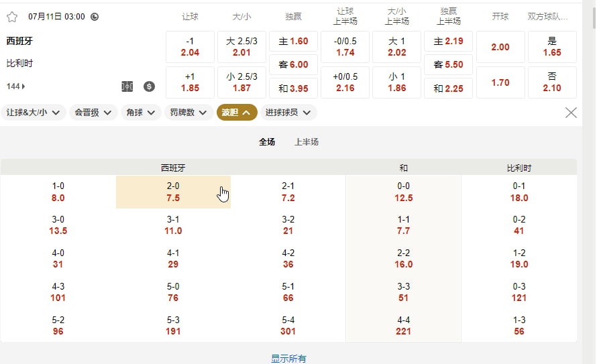The height and width of the screenshot is (364, 597).
Task: Select kickoff odds 2.00
Action: click(x=500, y=47)
